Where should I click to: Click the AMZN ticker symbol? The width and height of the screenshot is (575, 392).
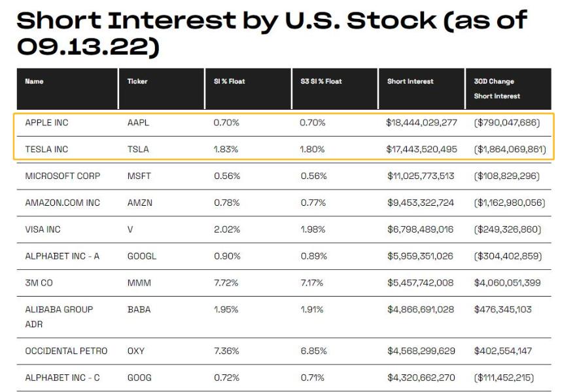(139, 203)
